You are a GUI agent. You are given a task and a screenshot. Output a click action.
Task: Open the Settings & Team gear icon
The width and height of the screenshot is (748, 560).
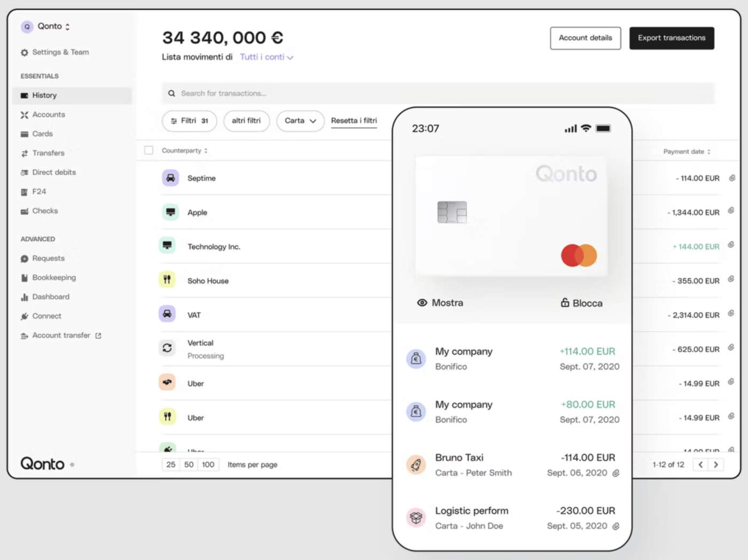(25, 52)
